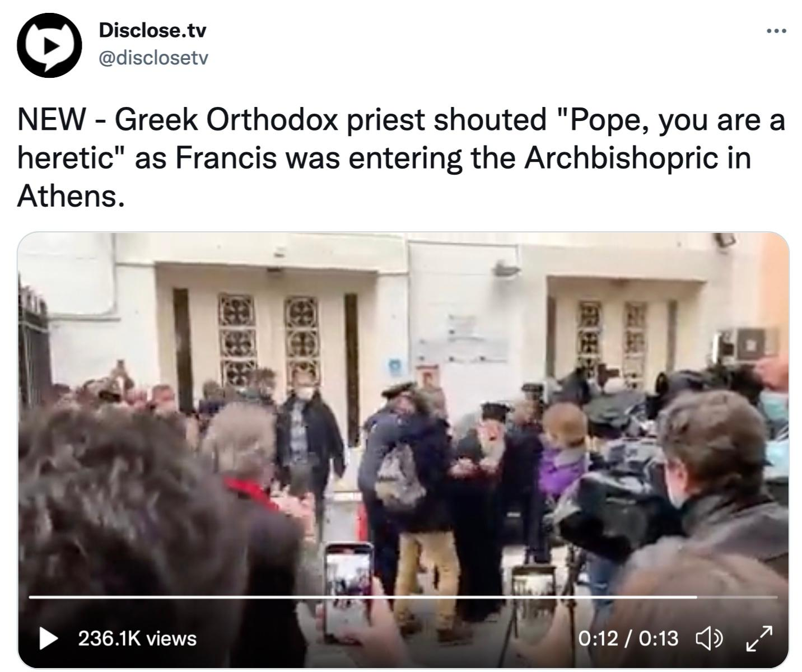802x672 pixels.
Task: Play the video with the play button
Action: click(49, 638)
